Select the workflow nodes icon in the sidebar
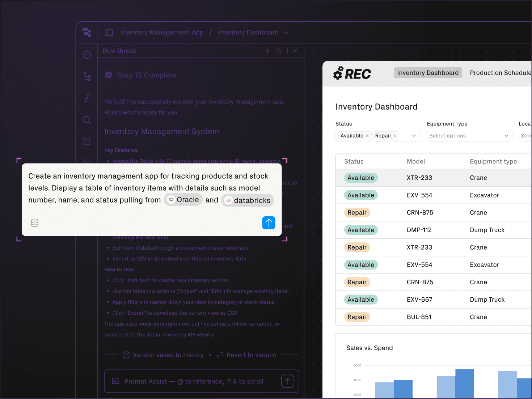The width and height of the screenshot is (532, 399). [x=86, y=77]
